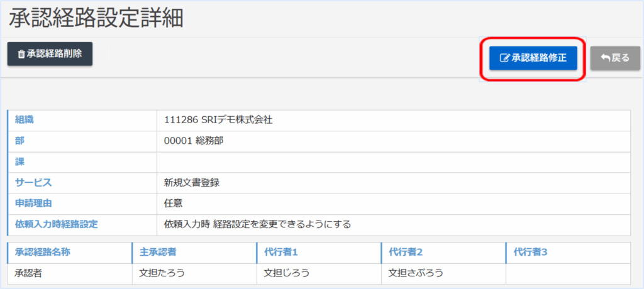
Task: Click the 承認経路名称 column header
Action: point(43,252)
